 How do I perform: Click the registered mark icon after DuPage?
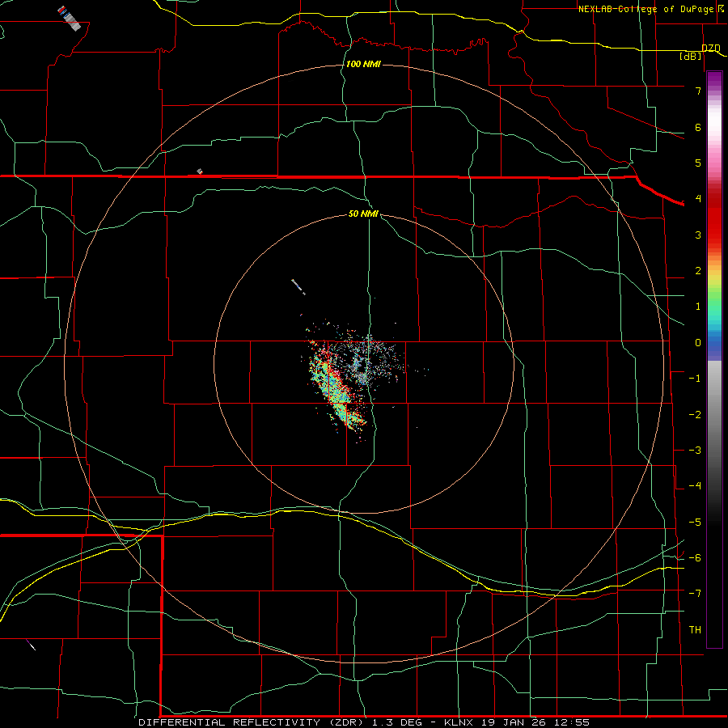point(721,8)
